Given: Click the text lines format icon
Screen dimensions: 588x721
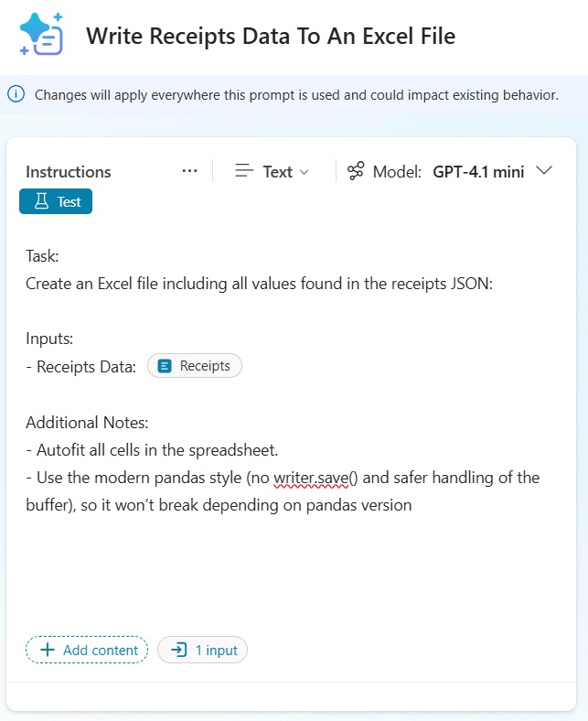Looking at the screenshot, I should (x=244, y=171).
